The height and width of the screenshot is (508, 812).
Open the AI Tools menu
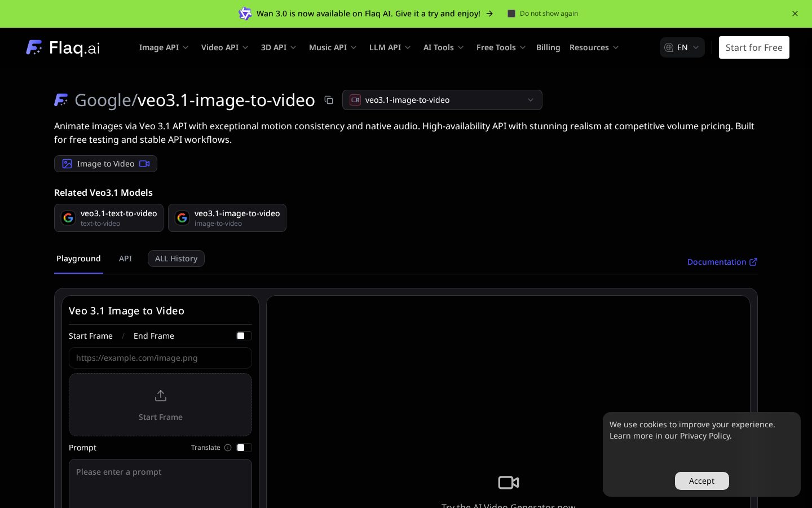444,47
